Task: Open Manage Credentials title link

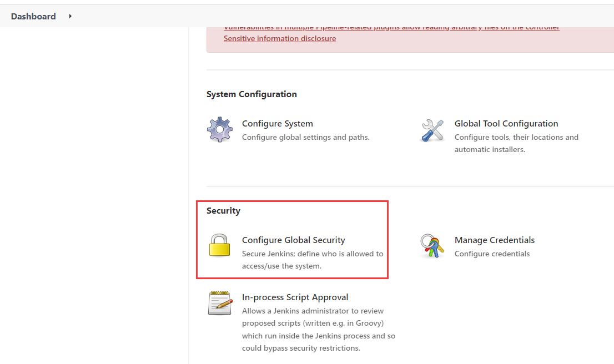Action: click(494, 240)
